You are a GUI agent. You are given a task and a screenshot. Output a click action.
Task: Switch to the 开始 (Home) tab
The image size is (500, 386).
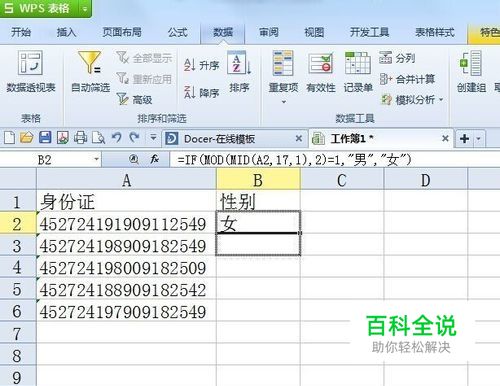tap(21, 32)
